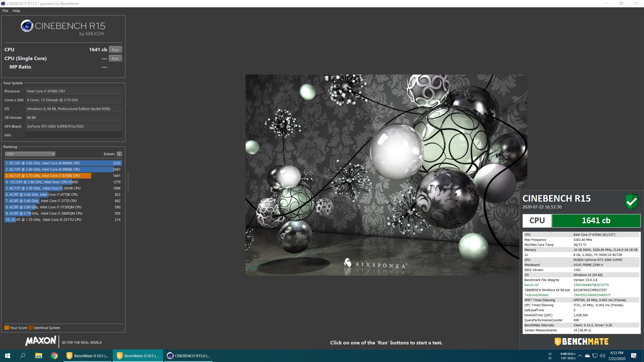The height and width of the screenshot is (362, 644).
Task: Select ranking row Core i7-3720QM
Action: (x=63, y=207)
